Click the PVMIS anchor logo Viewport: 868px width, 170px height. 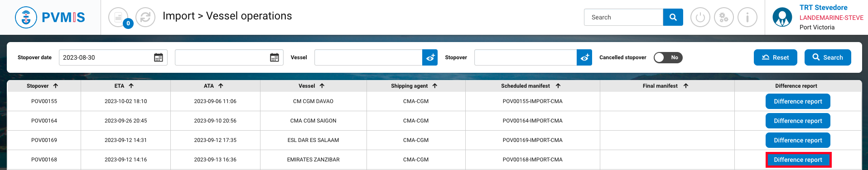[x=26, y=18]
